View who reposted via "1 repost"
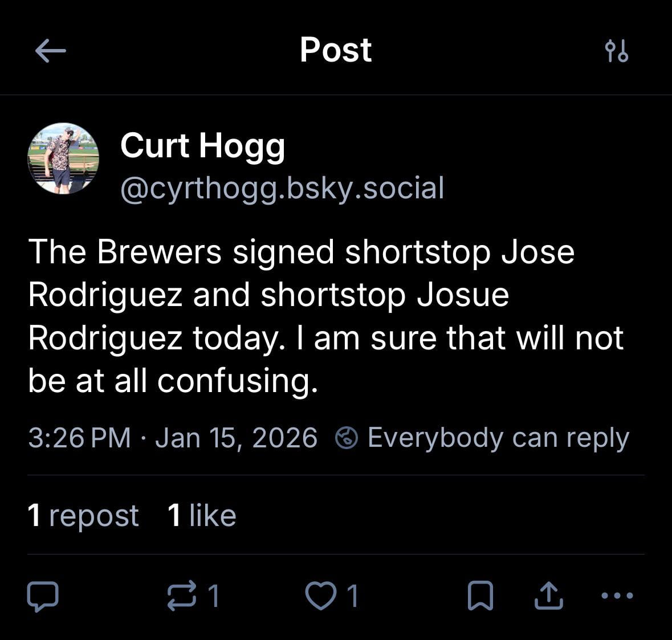The image size is (672, 640). click(x=83, y=515)
